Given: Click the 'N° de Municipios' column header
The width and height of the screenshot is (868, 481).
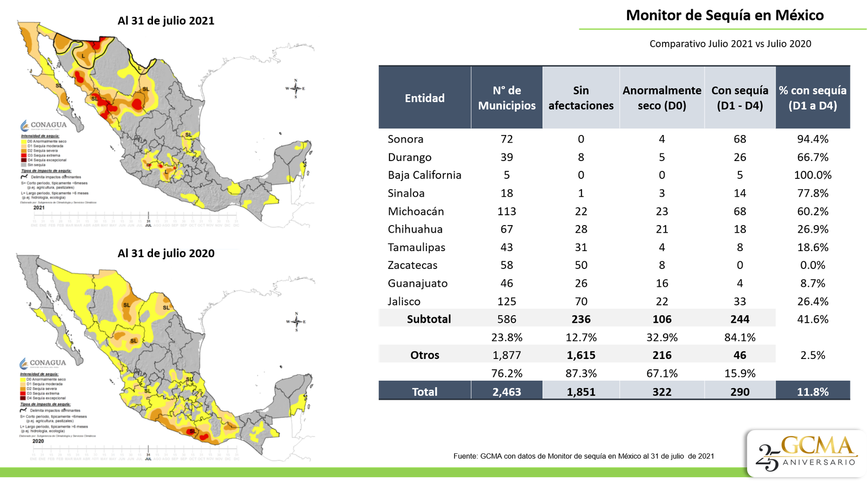Looking at the screenshot, I should (507, 98).
